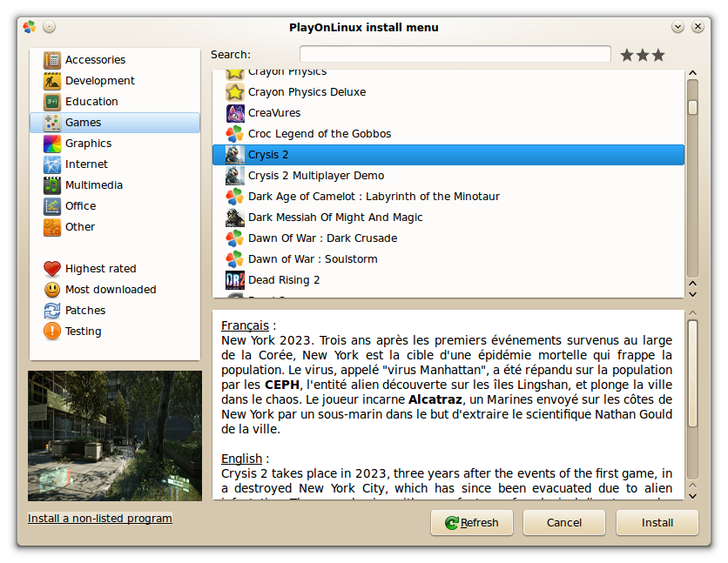The height and width of the screenshot is (563, 728).
Task: Click the CreaVures game icon
Action: pos(235,113)
